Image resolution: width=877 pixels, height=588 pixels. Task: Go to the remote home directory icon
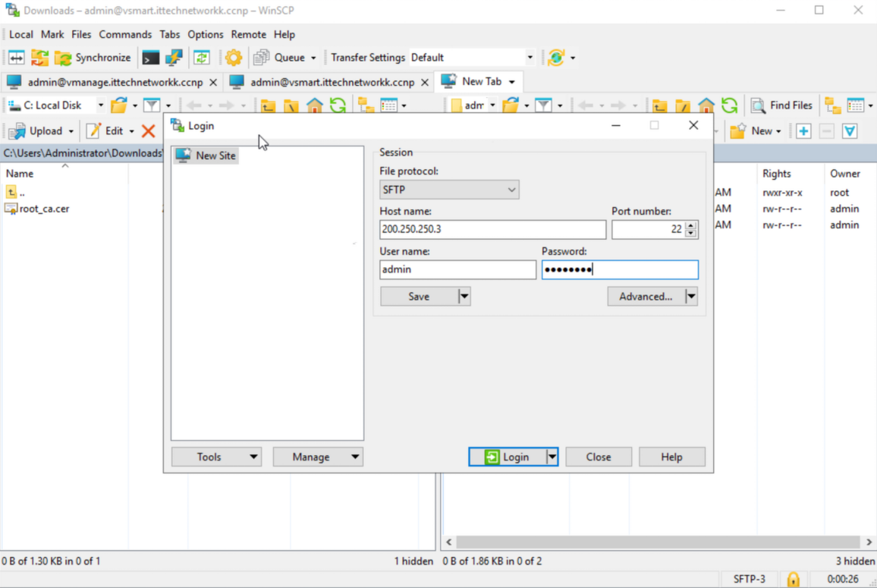coord(706,105)
